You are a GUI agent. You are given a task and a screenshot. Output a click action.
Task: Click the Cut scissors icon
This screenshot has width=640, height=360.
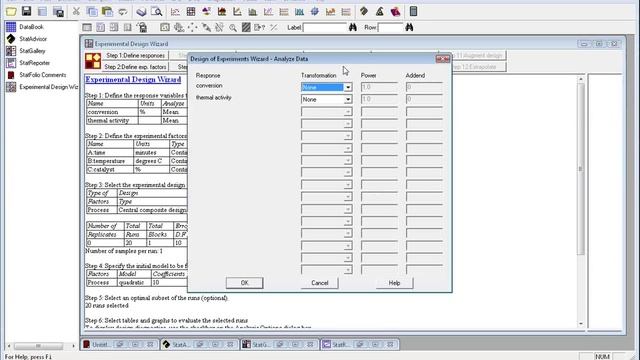click(76, 11)
